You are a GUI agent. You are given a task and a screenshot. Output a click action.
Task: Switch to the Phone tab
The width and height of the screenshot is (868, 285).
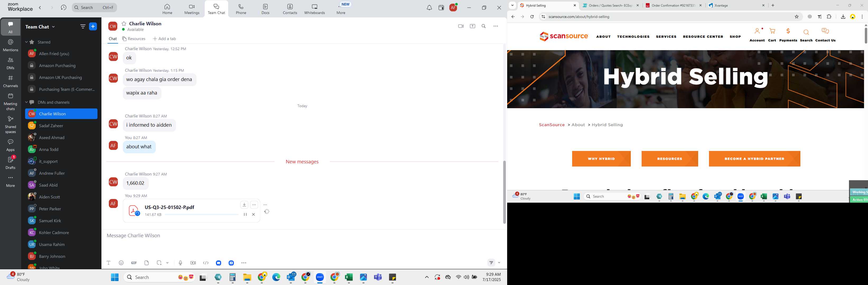241,9
